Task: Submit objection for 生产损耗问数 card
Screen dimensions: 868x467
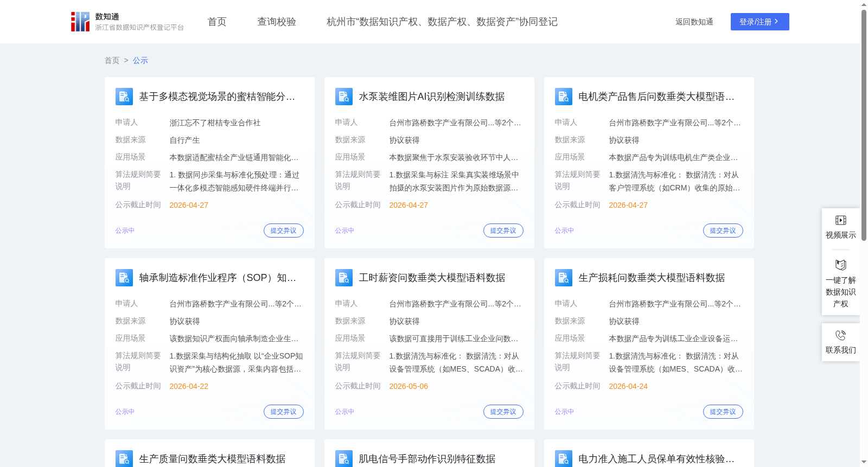Action: coord(723,412)
